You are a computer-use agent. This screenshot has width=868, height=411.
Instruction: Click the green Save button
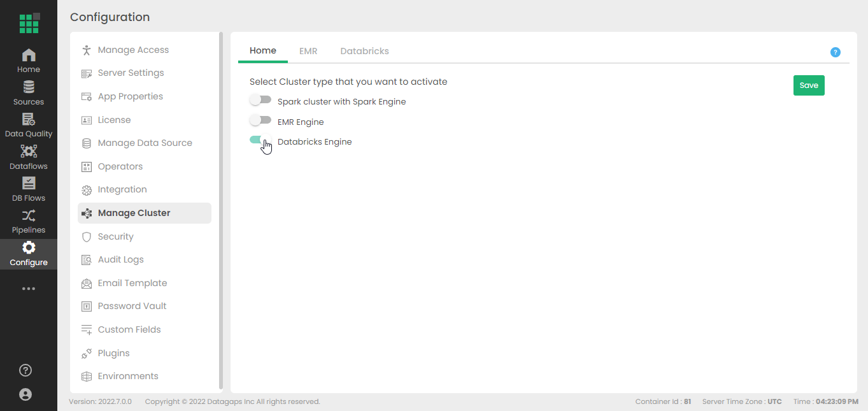pos(809,85)
